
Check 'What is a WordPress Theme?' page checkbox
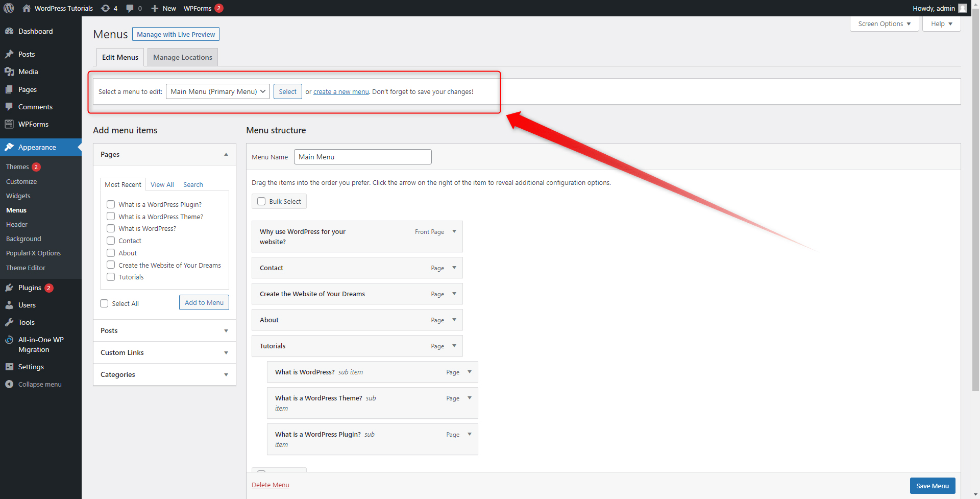point(111,217)
